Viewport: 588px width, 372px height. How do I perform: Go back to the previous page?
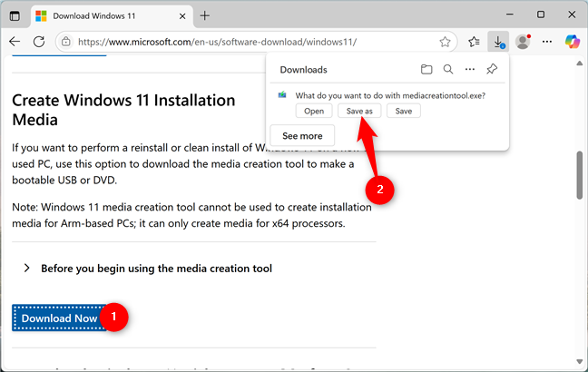[x=15, y=41]
